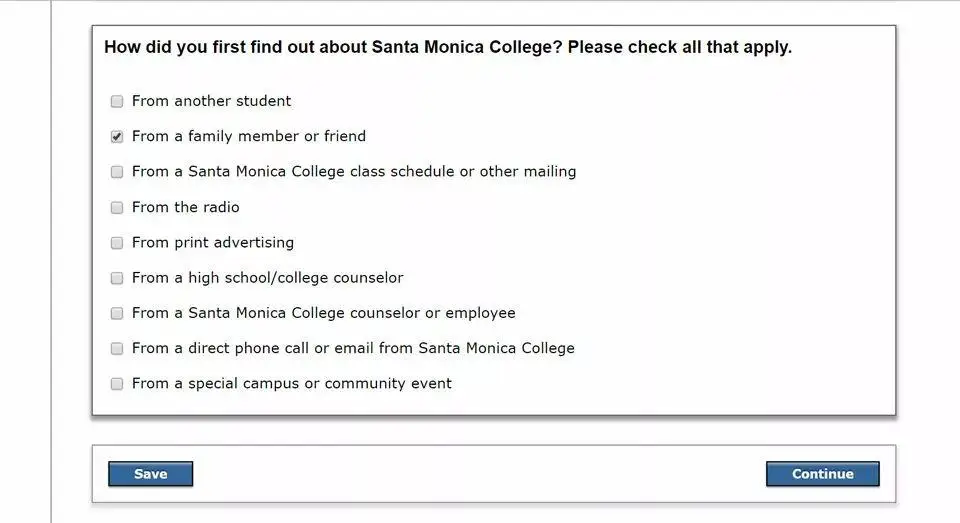Viewport: 960px width, 523px height.
Task: Enable the 'From the radio' checkbox
Action: [117, 208]
